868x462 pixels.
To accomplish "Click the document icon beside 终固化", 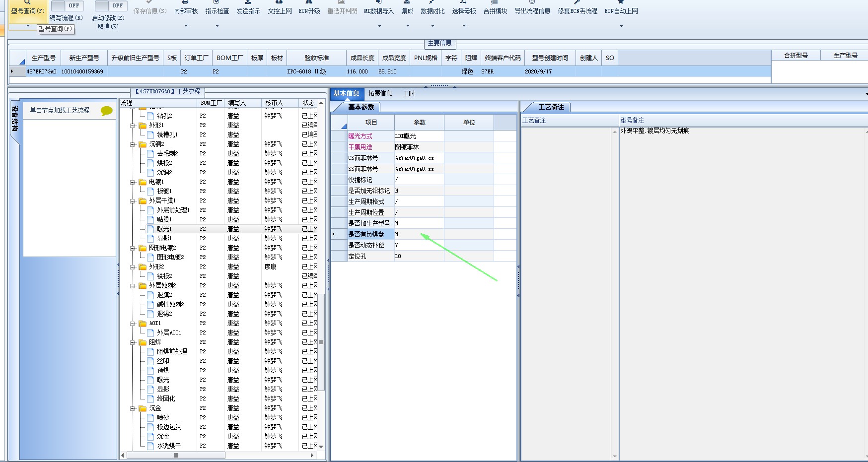I will (150, 399).
